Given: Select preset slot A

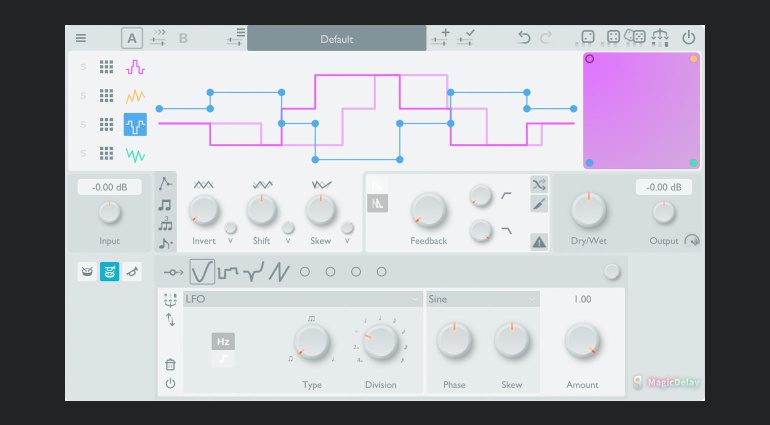Looking at the screenshot, I should pyautogui.click(x=132, y=39).
